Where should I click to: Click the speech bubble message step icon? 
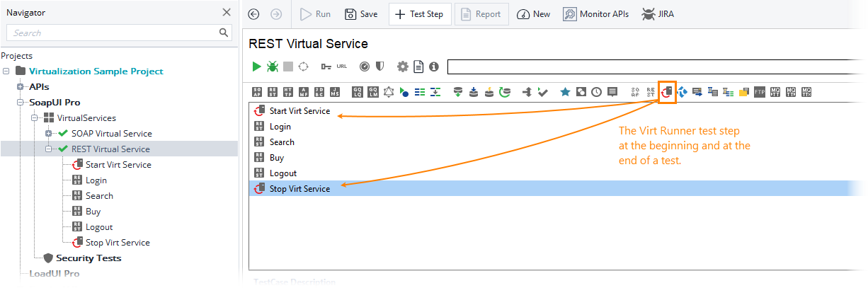click(x=612, y=91)
